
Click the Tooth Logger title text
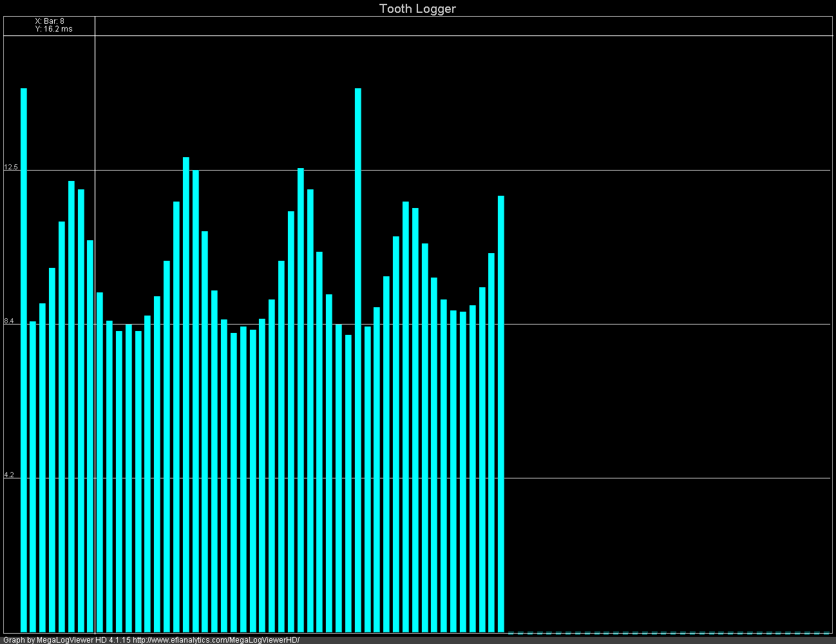[417, 9]
